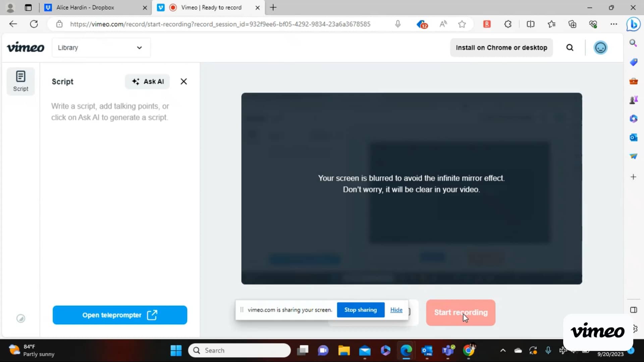Open the Extensions puzzle menu
The width and height of the screenshot is (644, 362).
[x=507, y=24]
